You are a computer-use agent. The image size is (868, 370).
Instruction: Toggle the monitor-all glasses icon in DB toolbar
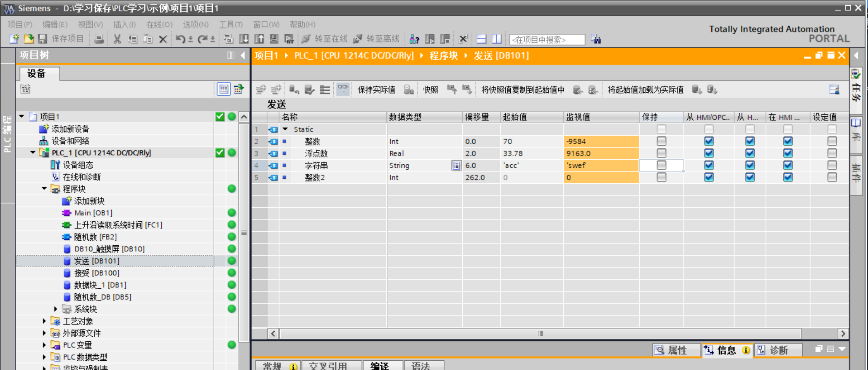click(x=343, y=89)
